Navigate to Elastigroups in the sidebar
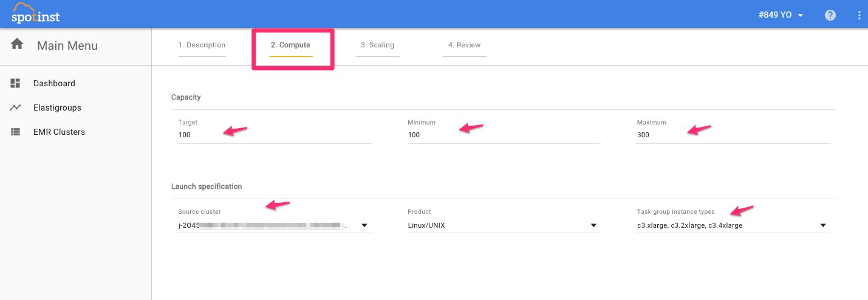 (x=57, y=107)
